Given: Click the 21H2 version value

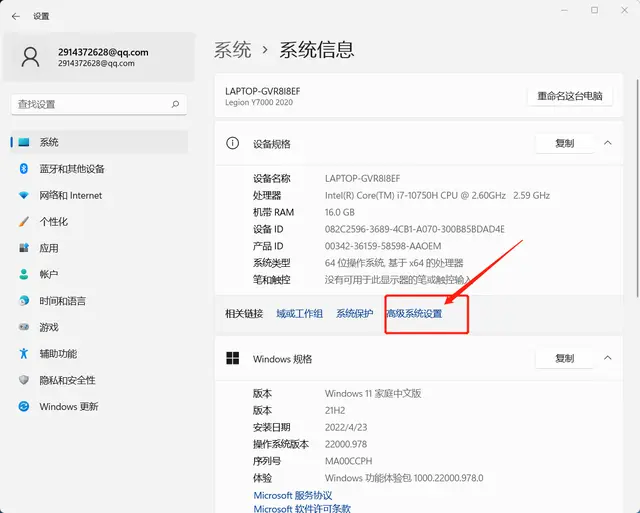Looking at the screenshot, I should pos(335,411).
